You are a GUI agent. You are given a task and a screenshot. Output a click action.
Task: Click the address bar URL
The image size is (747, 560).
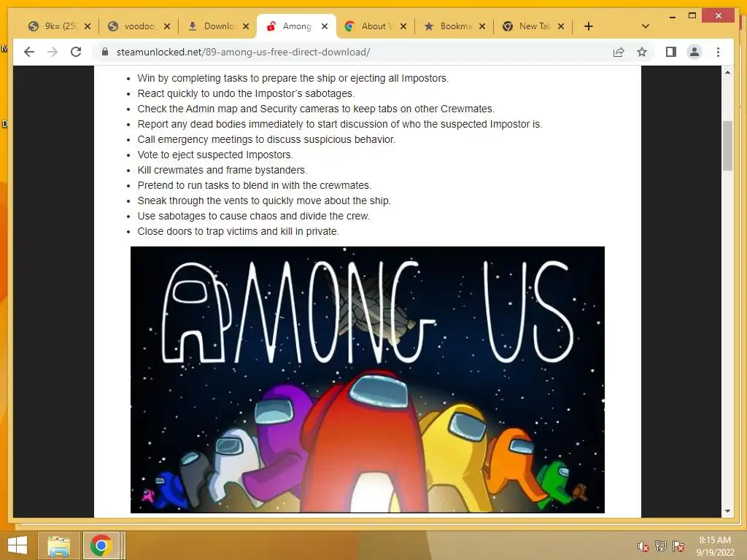[x=243, y=52]
